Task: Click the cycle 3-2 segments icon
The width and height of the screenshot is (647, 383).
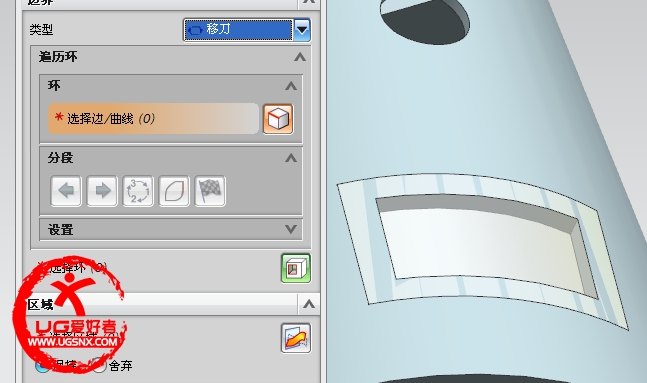Action: point(138,191)
